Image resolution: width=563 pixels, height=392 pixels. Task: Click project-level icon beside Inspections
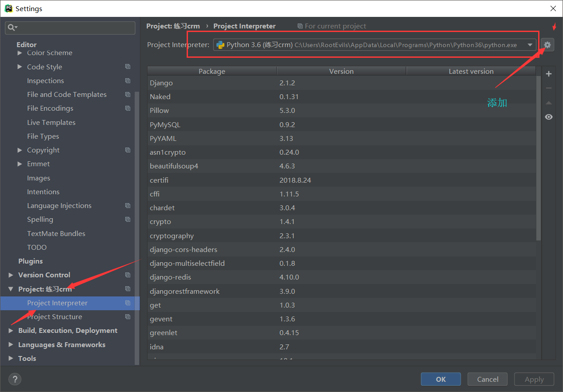(x=128, y=80)
